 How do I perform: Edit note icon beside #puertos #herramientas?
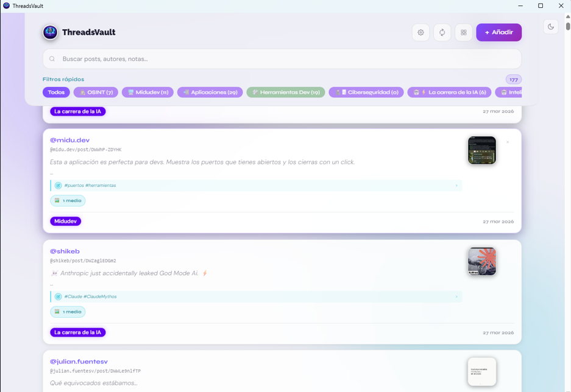click(x=59, y=186)
